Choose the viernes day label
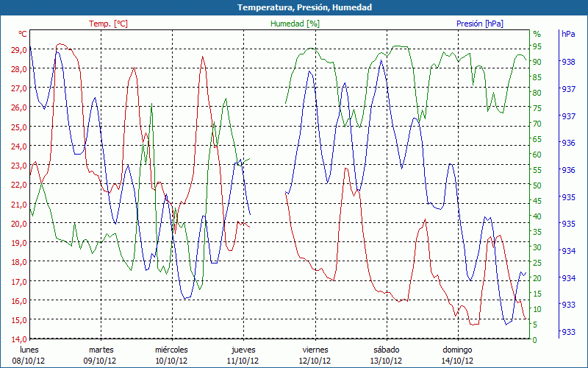 [315, 350]
